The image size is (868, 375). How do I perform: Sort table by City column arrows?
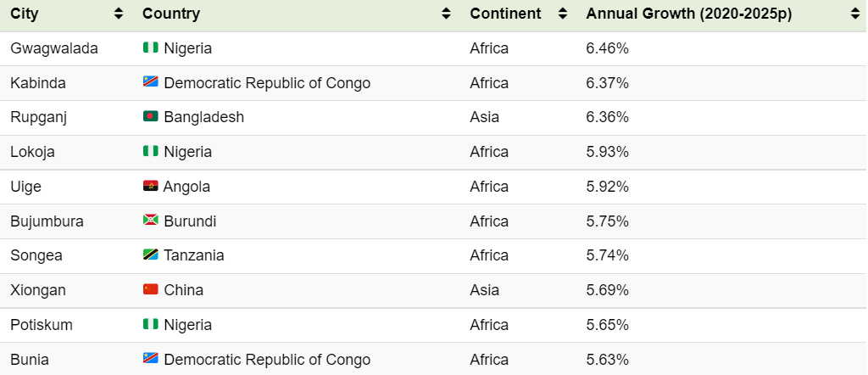pyautogui.click(x=119, y=14)
